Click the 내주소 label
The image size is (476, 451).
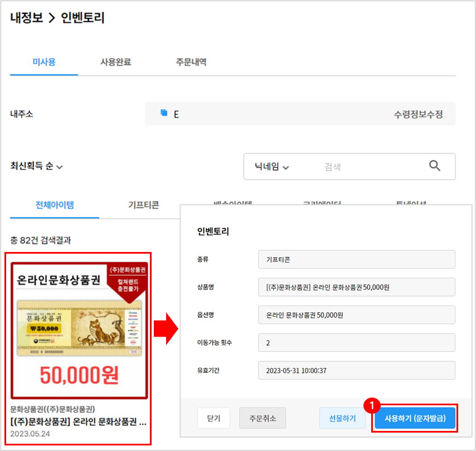coord(22,114)
